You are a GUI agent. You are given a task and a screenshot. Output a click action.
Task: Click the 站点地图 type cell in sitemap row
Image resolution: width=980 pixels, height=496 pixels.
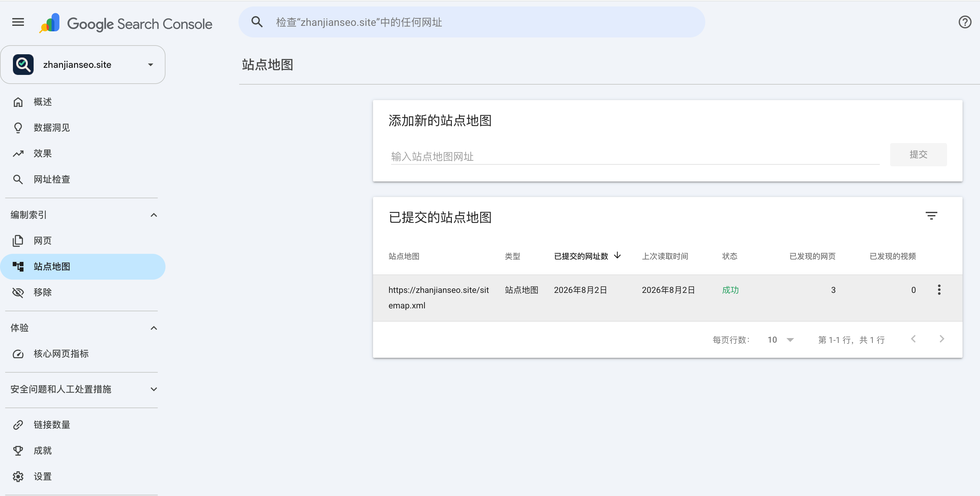(x=521, y=290)
